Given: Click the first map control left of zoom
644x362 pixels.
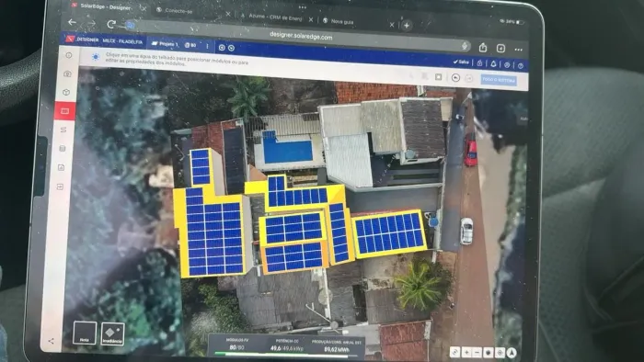Looking at the screenshot, I should click(454, 352).
